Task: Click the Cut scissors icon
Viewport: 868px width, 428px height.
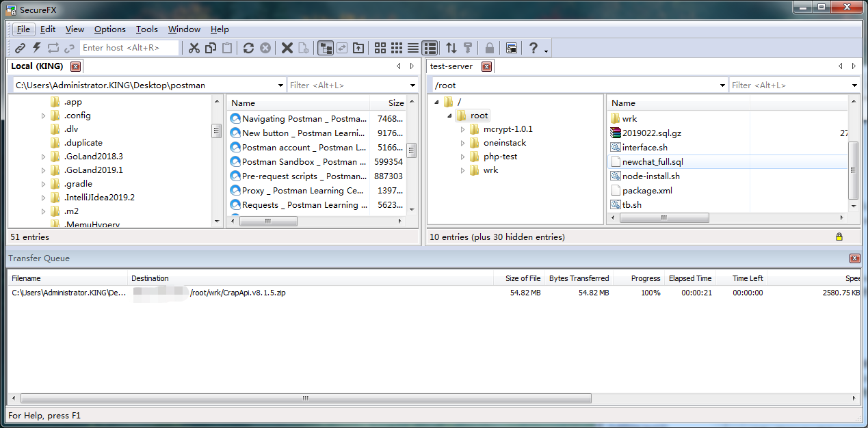Action: tap(194, 48)
